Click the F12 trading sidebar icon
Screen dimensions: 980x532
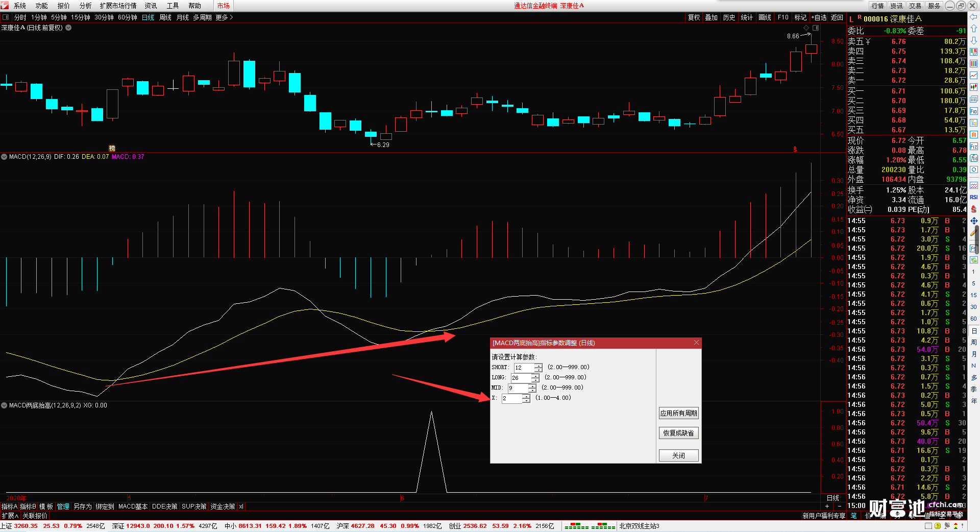coord(974,147)
